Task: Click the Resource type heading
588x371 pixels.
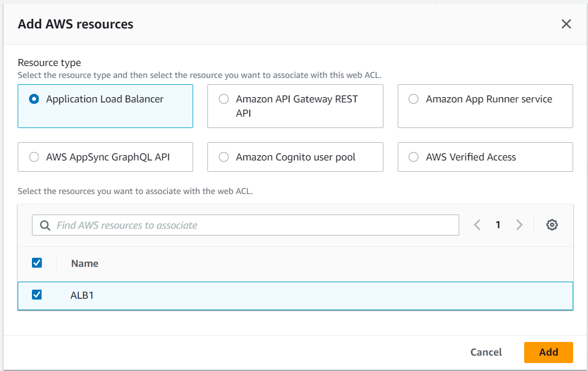Action: click(x=49, y=63)
